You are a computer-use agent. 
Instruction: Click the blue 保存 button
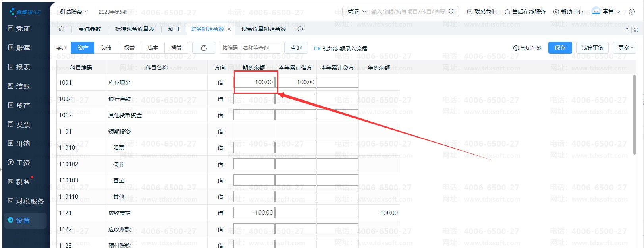(x=560, y=48)
